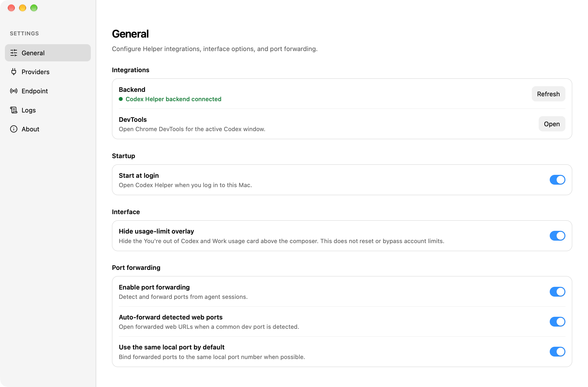Click the General sliders icon in sidebar
Screen dimensions: 588x387
pos(13,53)
